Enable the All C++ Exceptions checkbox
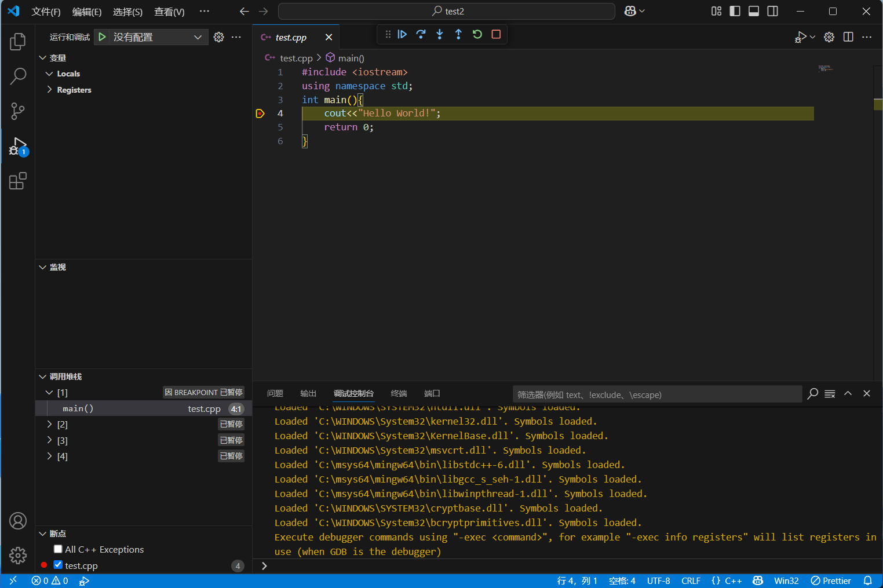883x588 pixels. point(58,549)
